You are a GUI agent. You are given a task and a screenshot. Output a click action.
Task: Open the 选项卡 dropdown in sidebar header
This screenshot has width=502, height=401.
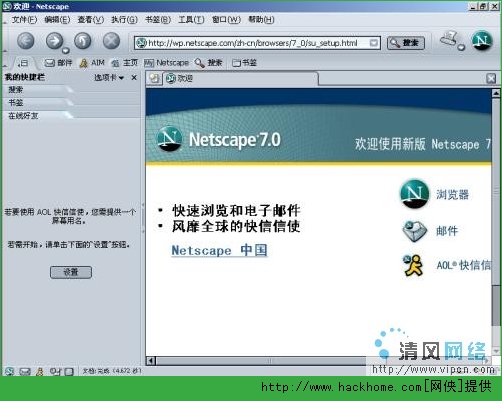click(109, 78)
